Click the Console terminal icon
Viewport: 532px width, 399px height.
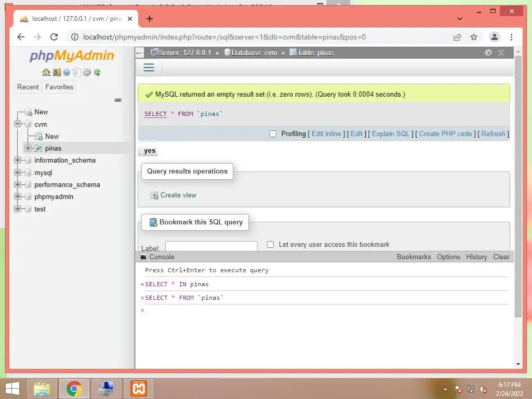tap(143, 257)
